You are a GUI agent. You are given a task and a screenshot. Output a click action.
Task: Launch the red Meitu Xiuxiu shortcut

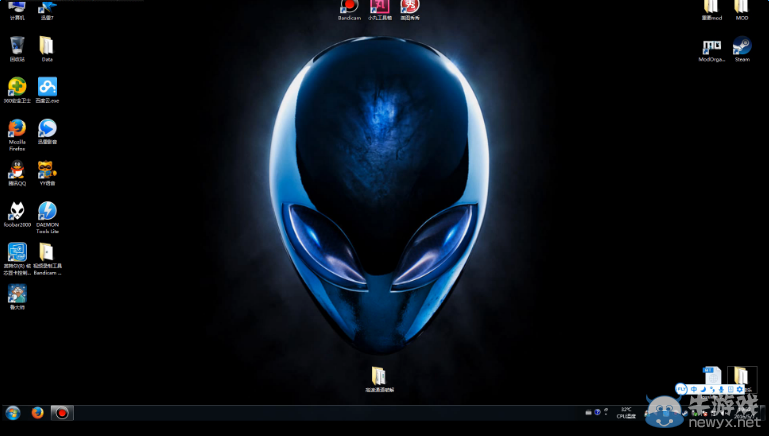[410, 10]
